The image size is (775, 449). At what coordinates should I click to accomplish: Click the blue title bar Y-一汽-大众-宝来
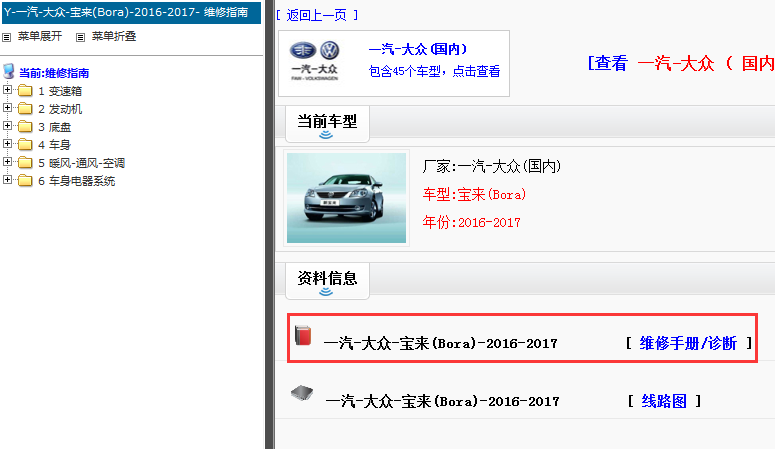click(131, 12)
